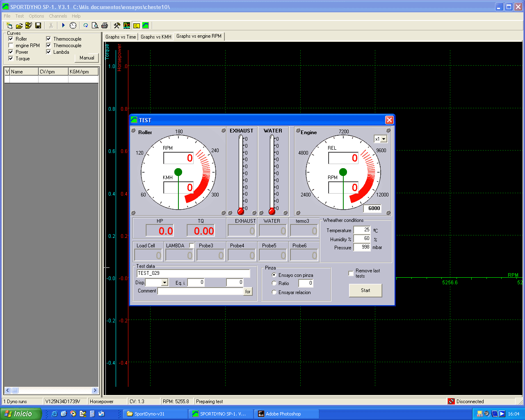This screenshot has width=525, height=420.
Task: Toggle the Lambda curve checkbox
Action: coord(48,52)
